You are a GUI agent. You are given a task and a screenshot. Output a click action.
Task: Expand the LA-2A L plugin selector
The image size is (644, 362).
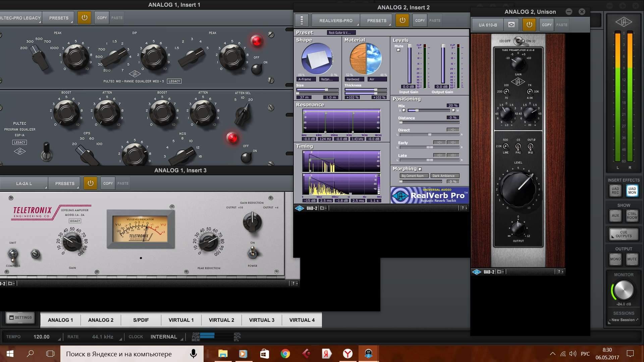coord(24,183)
